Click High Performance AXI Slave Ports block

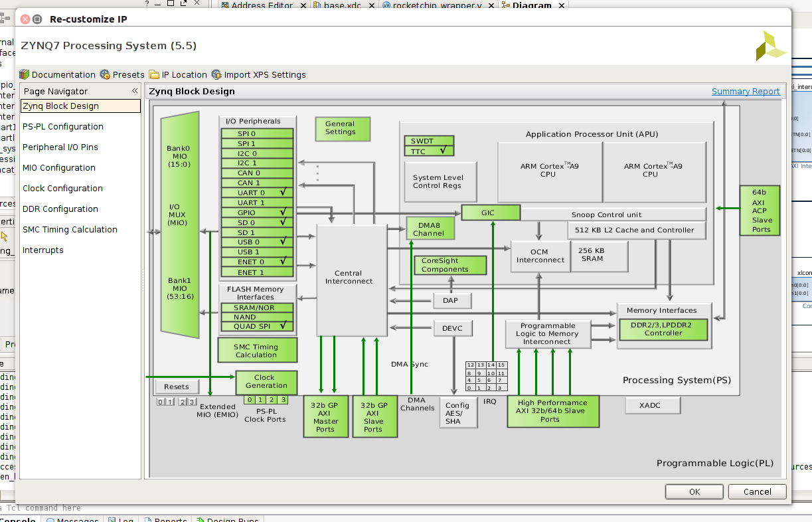pyautogui.click(x=553, y=411)
